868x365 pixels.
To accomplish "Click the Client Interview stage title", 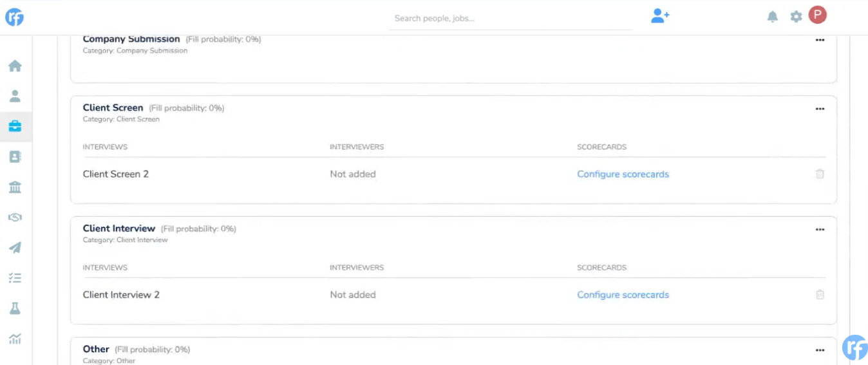I will (119, 228).
